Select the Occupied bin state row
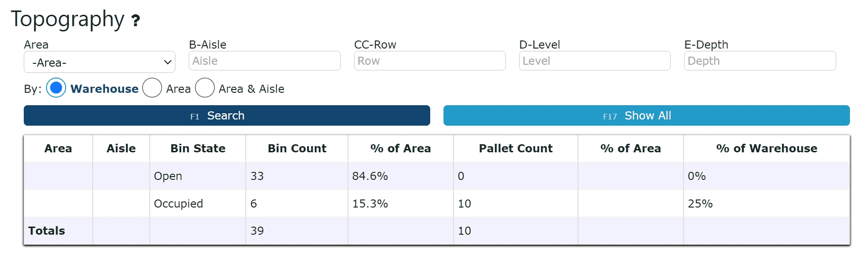This screenshot has height=258, width=868. pos(437,204)
